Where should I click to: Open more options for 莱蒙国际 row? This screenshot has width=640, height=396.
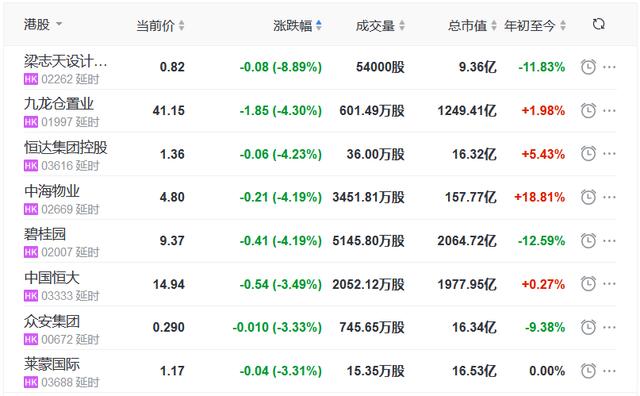pyautogui.click(x=609, y=371)
